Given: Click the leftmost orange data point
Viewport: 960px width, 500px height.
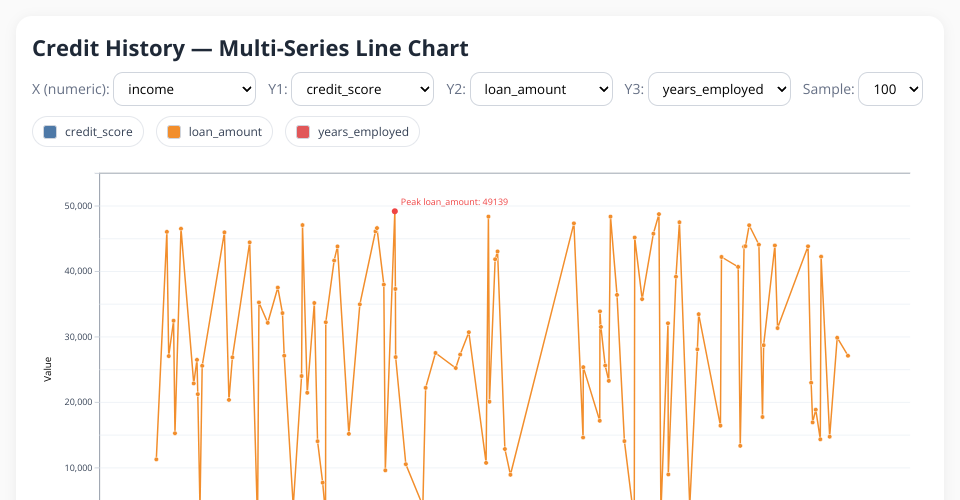Looking at the screenshot, I should 156,459.
